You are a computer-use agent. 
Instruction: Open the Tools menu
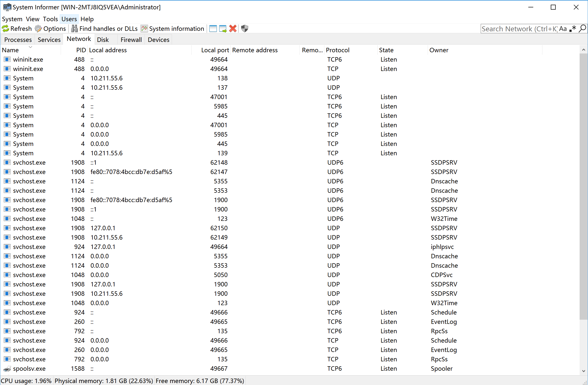50,19
